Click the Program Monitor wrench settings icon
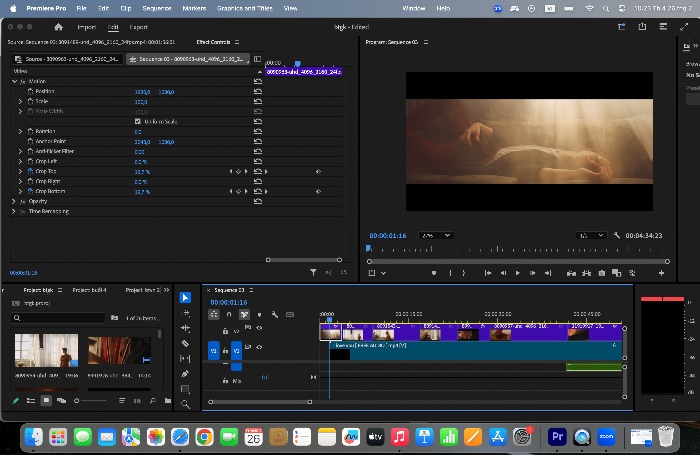This screenshot has width=700, height=455. (x=617, y=235)
